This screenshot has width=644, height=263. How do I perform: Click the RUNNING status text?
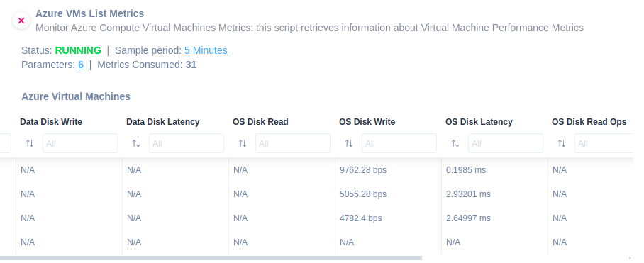[x=78, y=50]
